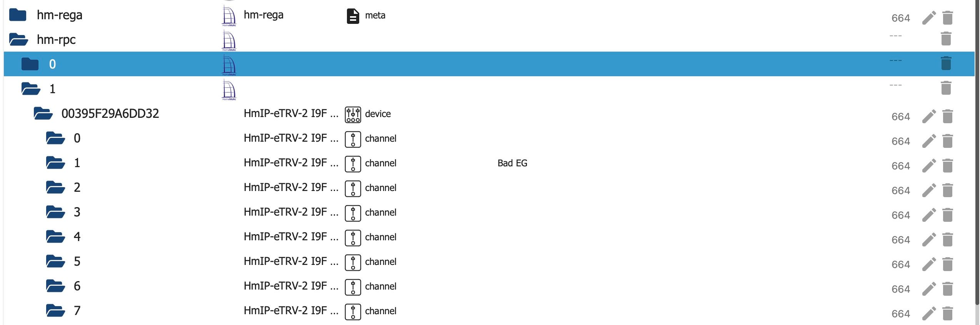Edit channel 5 with its pencil icon
Screen dimensions: 980x325
(x=929, y=264)
